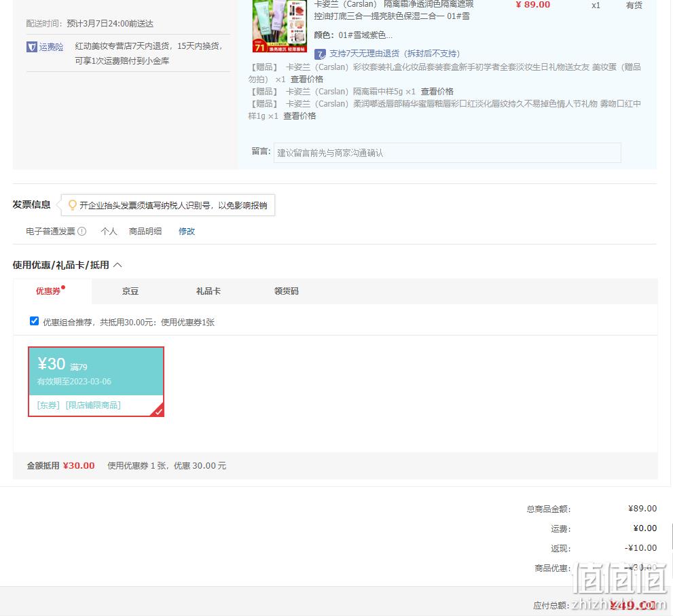The image size is (673, 616).
Task: Click the 留言 message input field
Action: 448,153
